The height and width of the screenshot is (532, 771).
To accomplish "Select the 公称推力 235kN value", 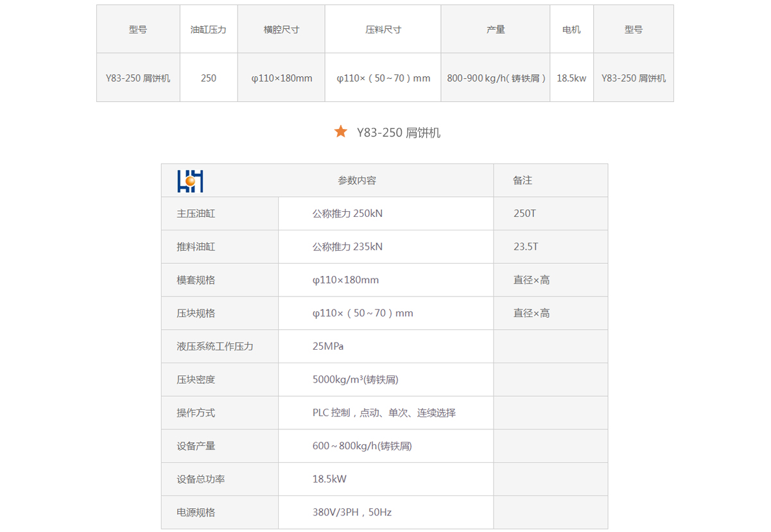I will [x=347, y=247].
